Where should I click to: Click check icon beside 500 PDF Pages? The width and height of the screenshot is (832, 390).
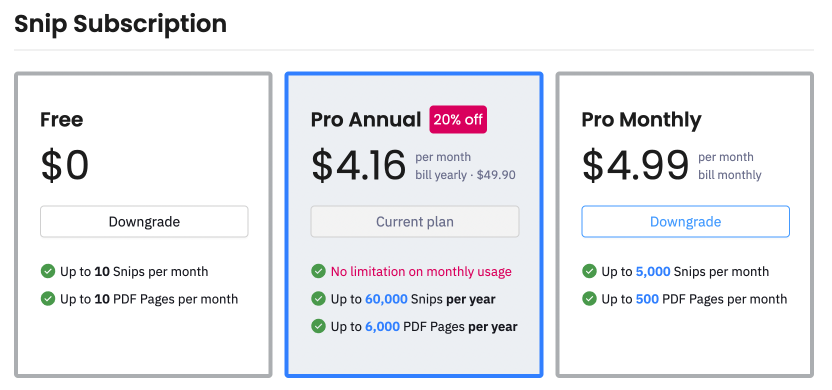point(589,299)
